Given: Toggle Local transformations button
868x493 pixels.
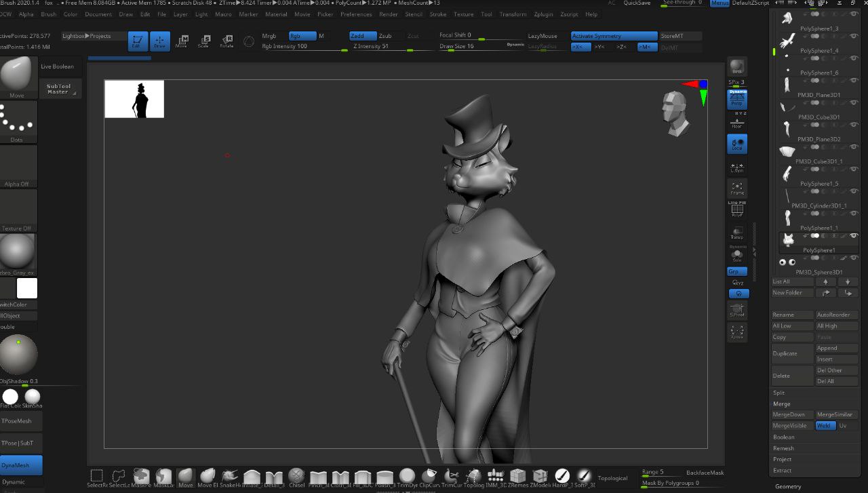Looking at the screenshot, I should pyautogui.click(x=737, y=144).
